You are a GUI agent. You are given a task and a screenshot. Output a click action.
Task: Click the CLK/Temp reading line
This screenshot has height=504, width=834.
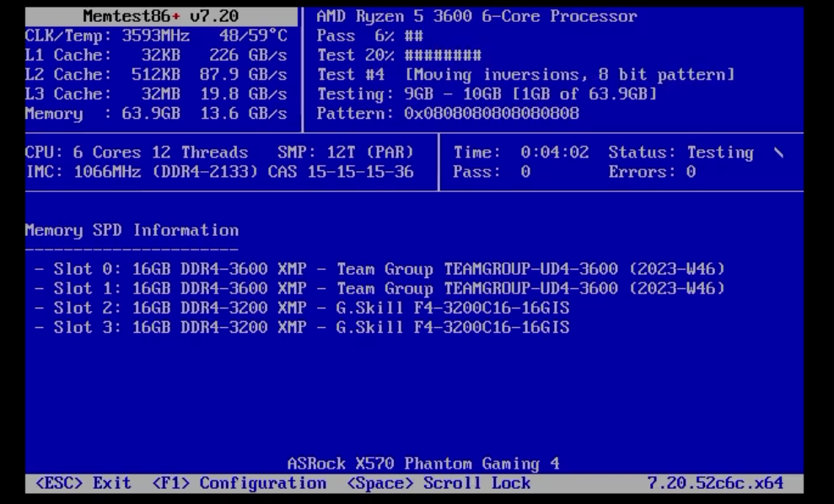(x=156, y=36)
